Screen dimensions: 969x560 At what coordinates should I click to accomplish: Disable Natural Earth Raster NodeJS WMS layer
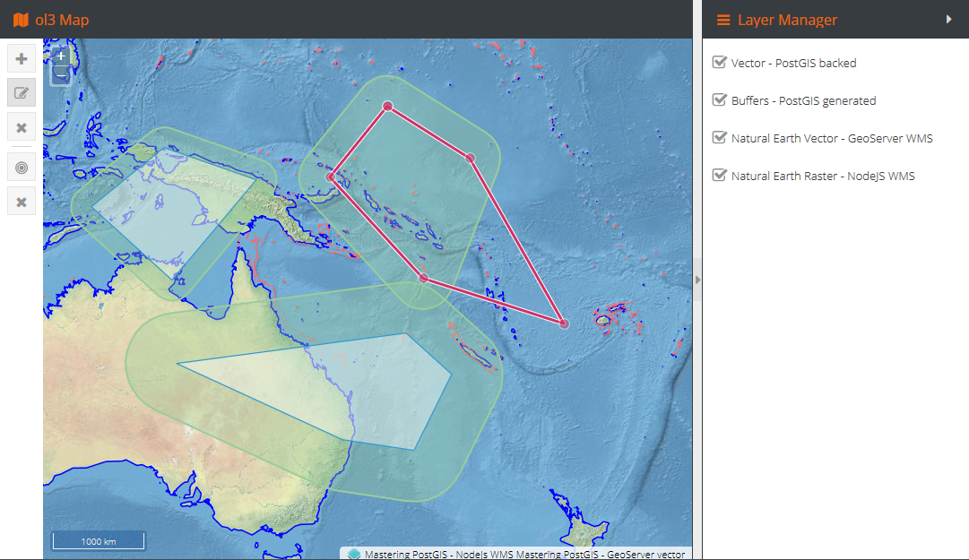pos(718,176)
